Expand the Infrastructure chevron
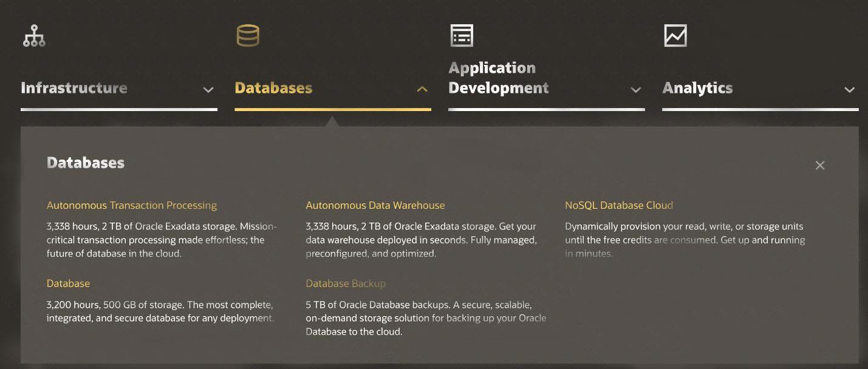Screen dimensions: 868x369 (x=208, y=90)
